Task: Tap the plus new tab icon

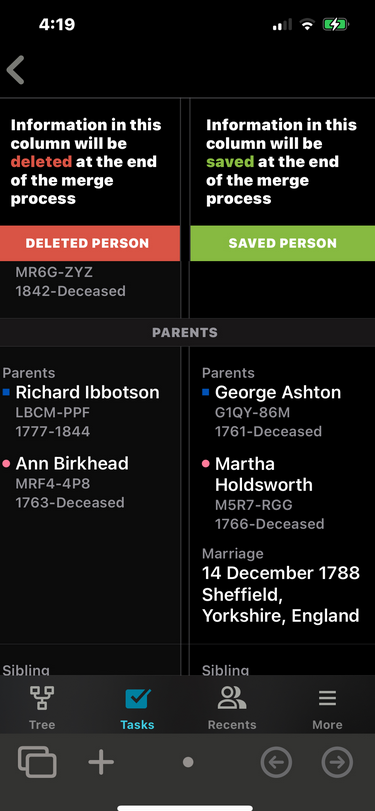Action: (101, 761)
